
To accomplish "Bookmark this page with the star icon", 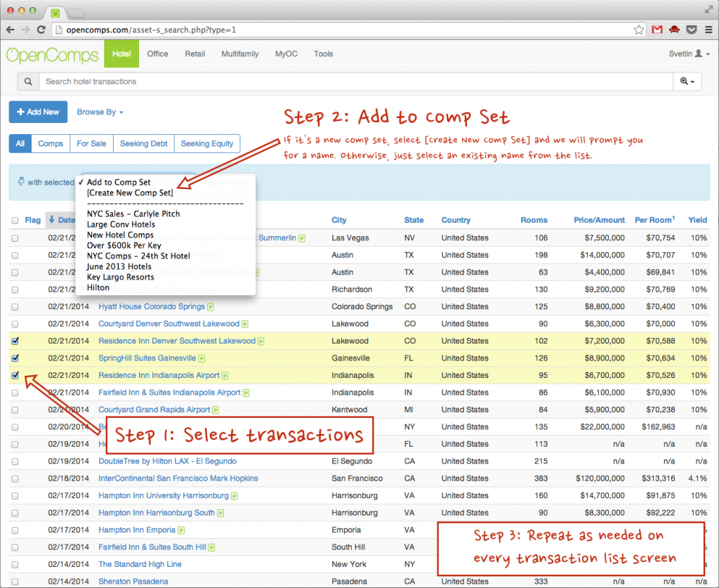I will [639, 30].
